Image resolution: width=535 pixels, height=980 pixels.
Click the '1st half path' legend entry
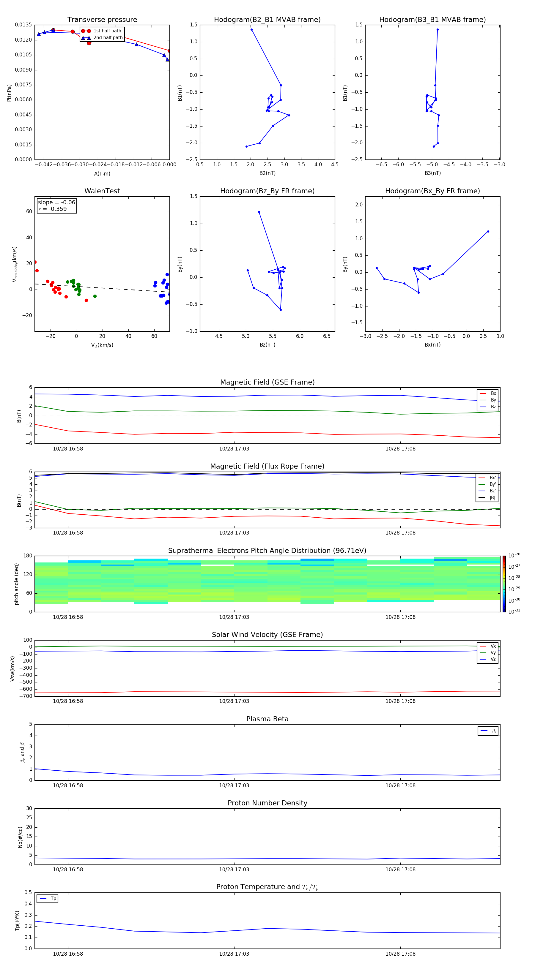[x=102, y=31]
